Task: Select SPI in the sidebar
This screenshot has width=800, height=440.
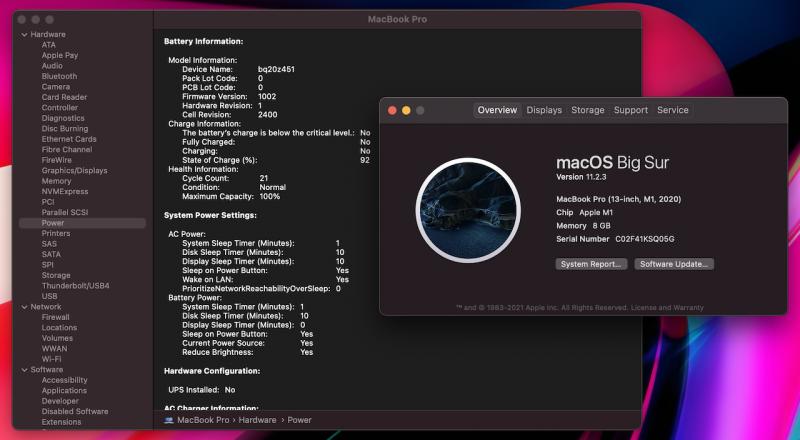Action: pos(47,265)
